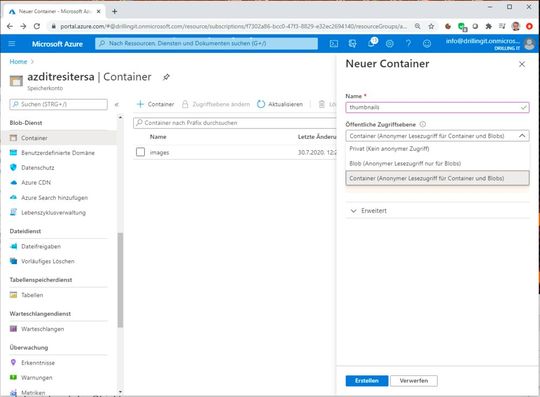
Task: Click + Container toolbar button
Action: (x=155, y=104)
